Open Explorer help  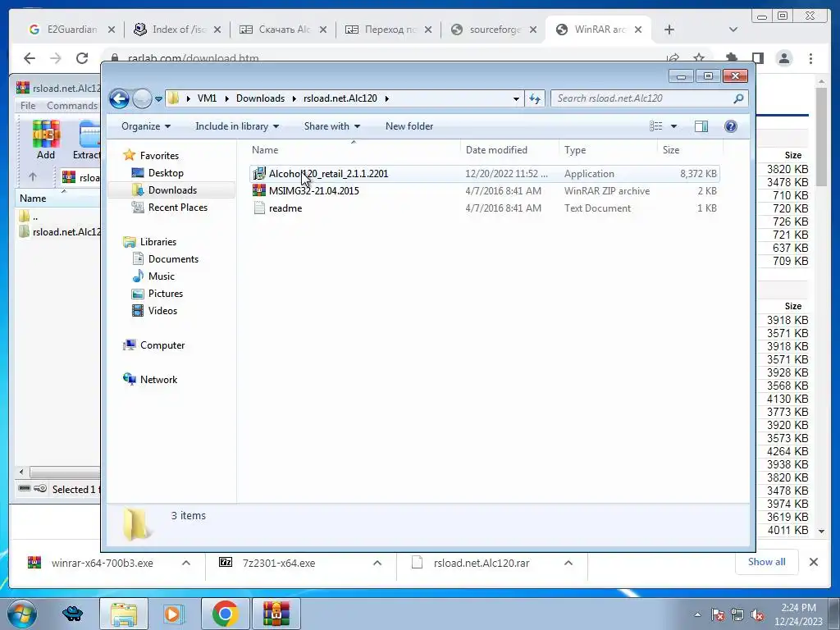pyautogui.click(x=730, y=126)
